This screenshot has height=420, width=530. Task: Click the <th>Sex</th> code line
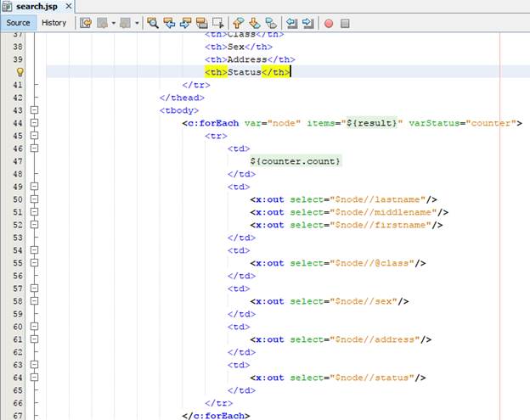(239, 47)
